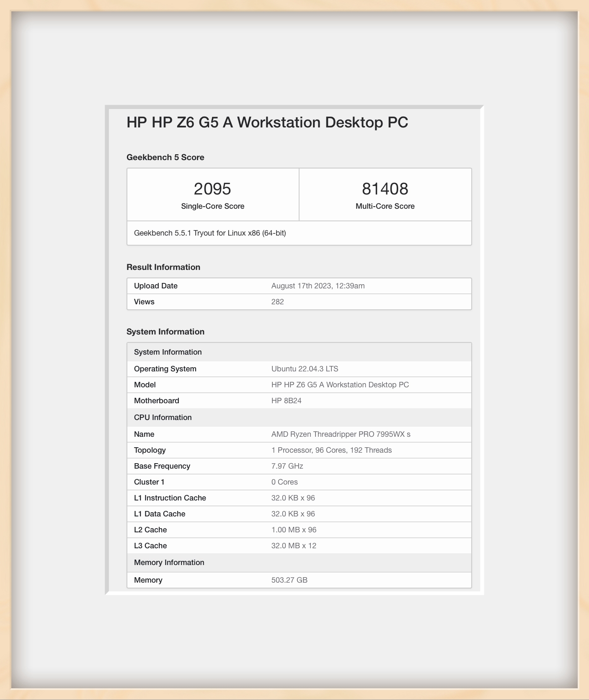
Task: Click the 7.97 GHz value
Action: (x=287, y=466)
